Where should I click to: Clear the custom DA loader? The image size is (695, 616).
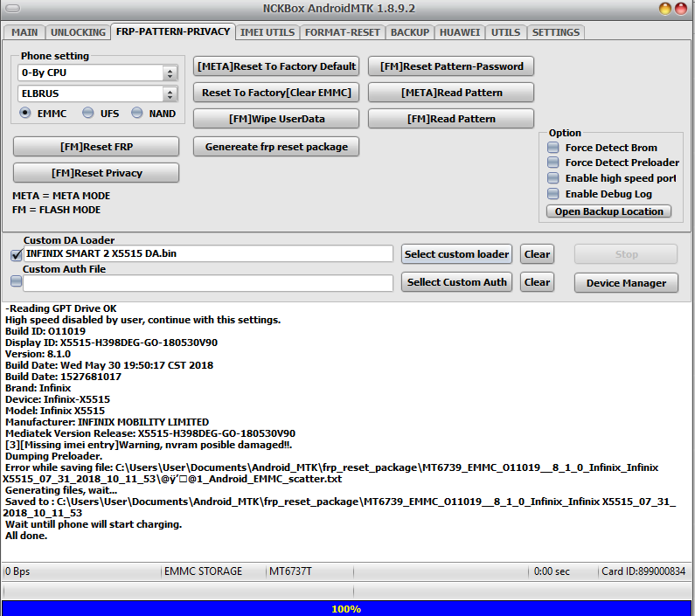click(537, 254)
